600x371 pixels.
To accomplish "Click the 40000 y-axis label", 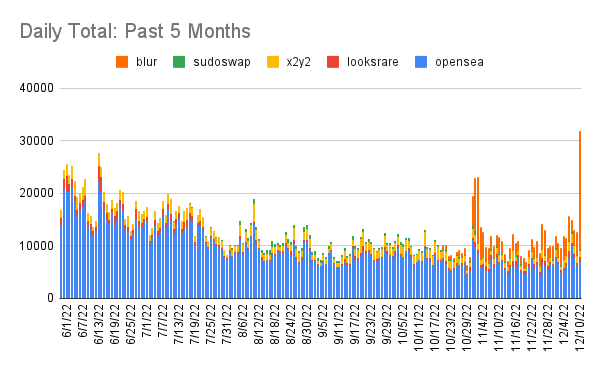I will tap(37, 88).
